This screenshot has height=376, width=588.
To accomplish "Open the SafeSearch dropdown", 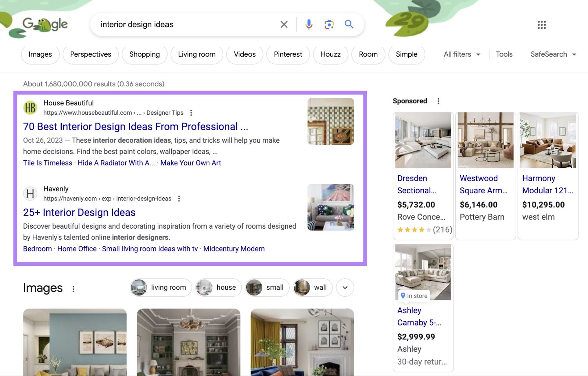I will (x=553, y=54).
